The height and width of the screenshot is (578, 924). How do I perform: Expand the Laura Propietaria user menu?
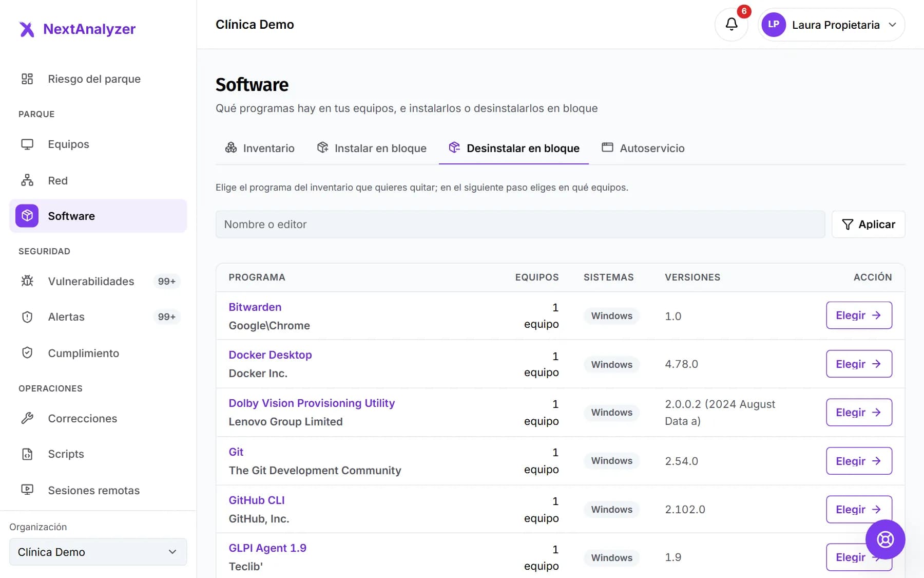[x=832, y=25]
